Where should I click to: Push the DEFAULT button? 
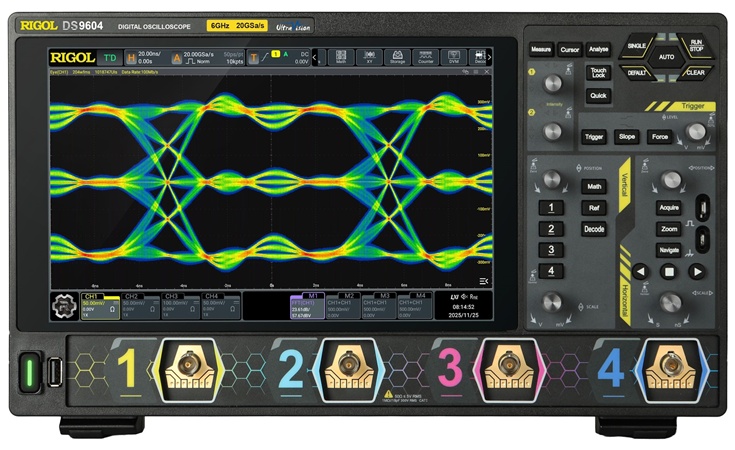coord(637,73)
